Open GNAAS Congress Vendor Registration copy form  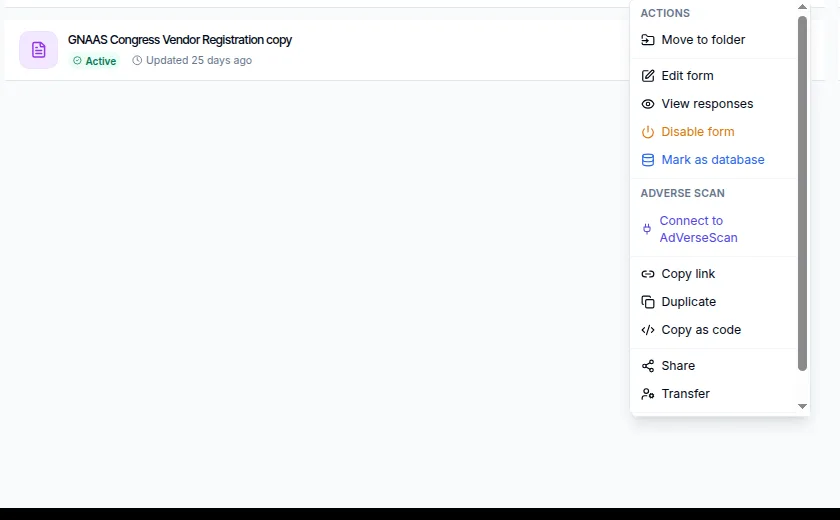pos(179,40)
